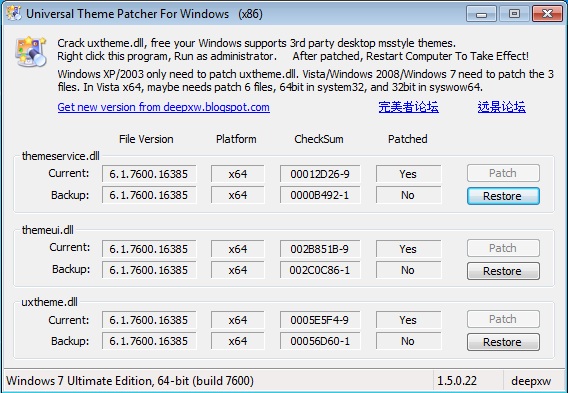Click deepxw author name in status bar
Viewport: 568px width, 393px height.
coord(531,381)
